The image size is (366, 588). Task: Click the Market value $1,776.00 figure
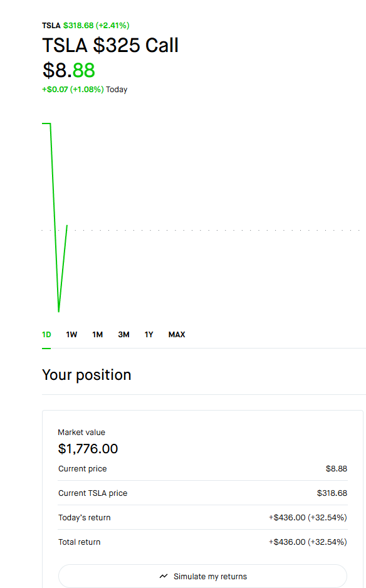(88, 449)
